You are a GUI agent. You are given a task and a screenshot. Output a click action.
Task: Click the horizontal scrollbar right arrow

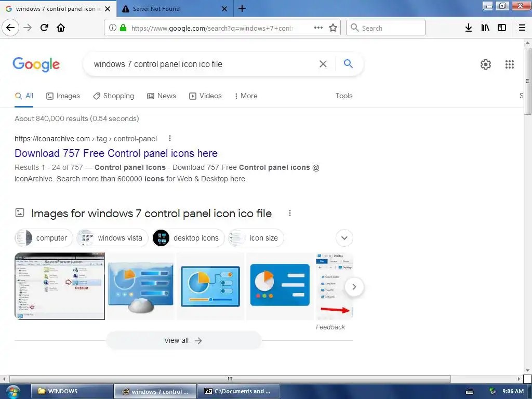[519, 379]
